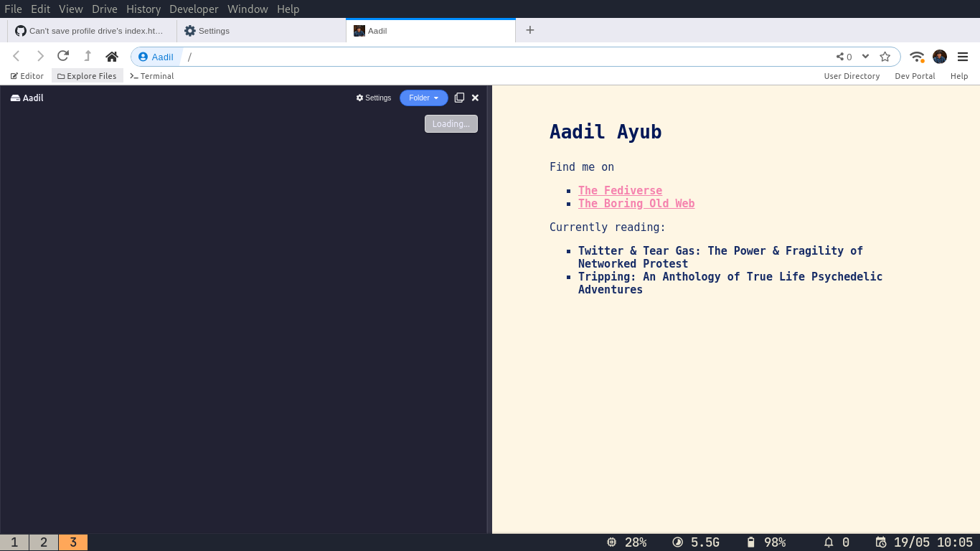Switch to the Settings tab
This screenshot has width=980, height=551.
tap(215, 31)
